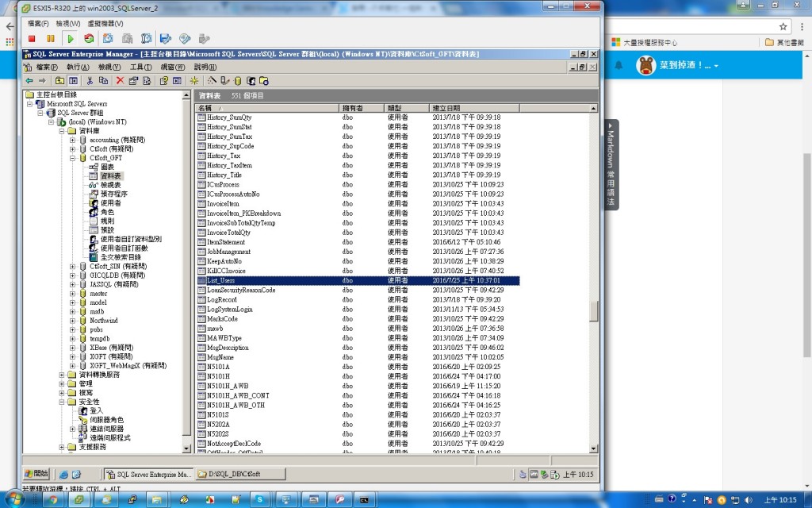Open the Markdown 常用語法 side tab
Viewport: 812px width, 508px height.
(611, 165)
